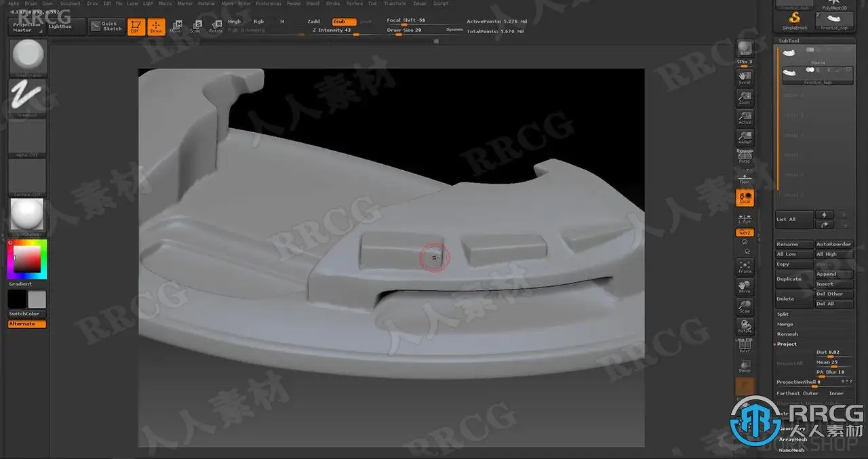
Task: Expand the Merge section
Action: 785,324
